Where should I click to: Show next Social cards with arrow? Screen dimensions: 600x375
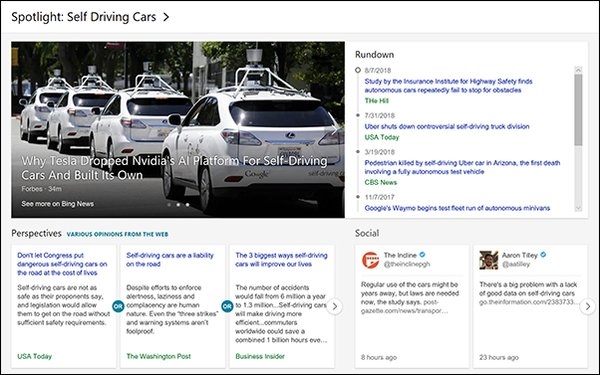(587, 306)
